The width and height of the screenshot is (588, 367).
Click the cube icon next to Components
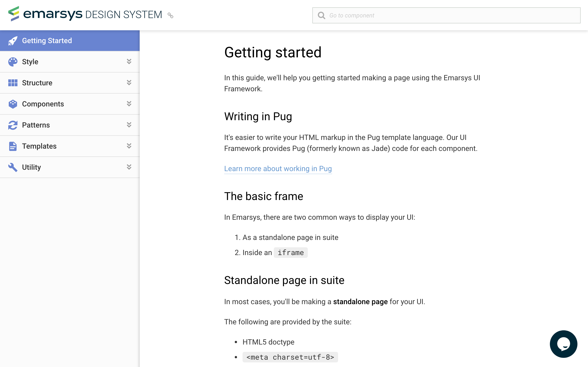[13, 104]
